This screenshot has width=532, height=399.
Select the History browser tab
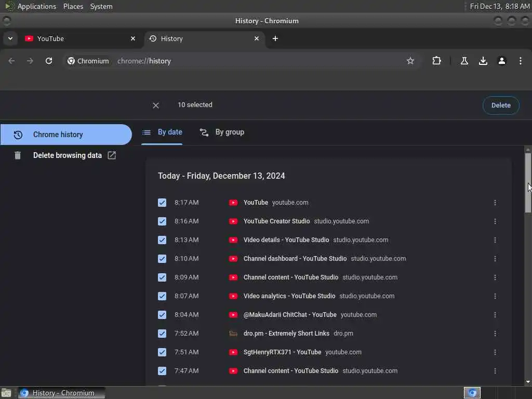pos(205,38)
